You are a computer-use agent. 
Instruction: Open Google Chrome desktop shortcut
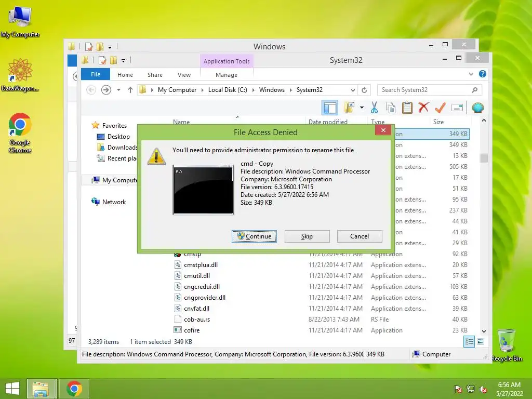[x=20, y=133]
